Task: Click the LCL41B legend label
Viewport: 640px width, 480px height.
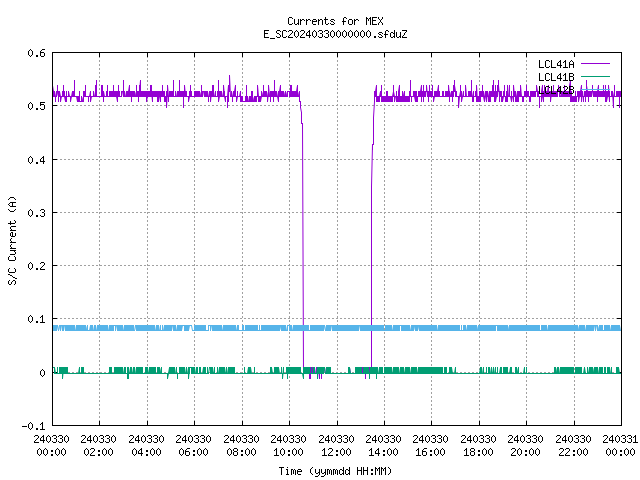Action: [x=556, y=77]
